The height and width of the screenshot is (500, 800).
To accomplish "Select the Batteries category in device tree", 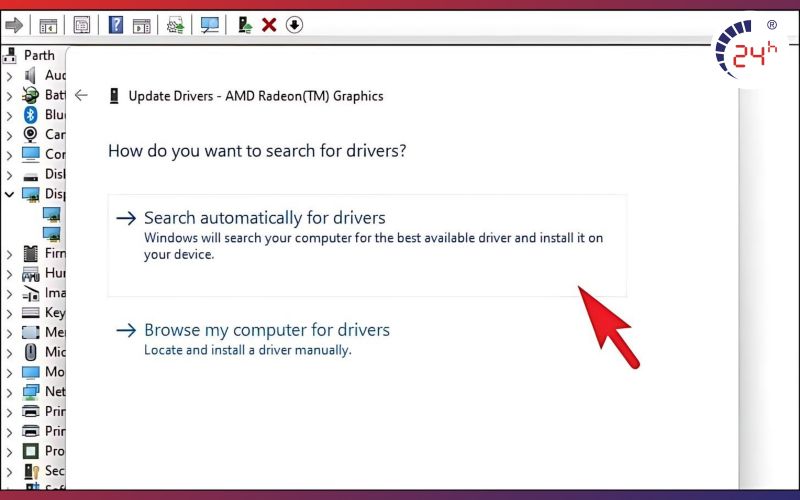I will pos(54,95).
